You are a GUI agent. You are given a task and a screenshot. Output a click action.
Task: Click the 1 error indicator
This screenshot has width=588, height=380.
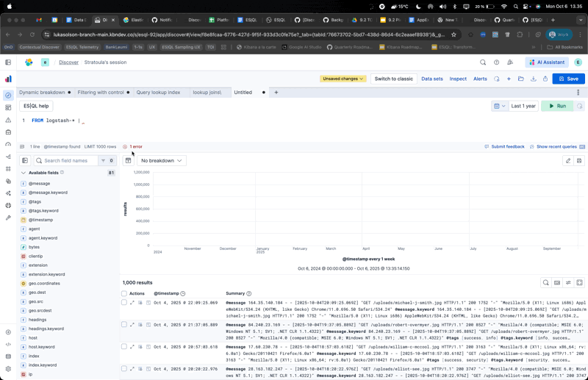pyautogui.click(x=133, y=147)
